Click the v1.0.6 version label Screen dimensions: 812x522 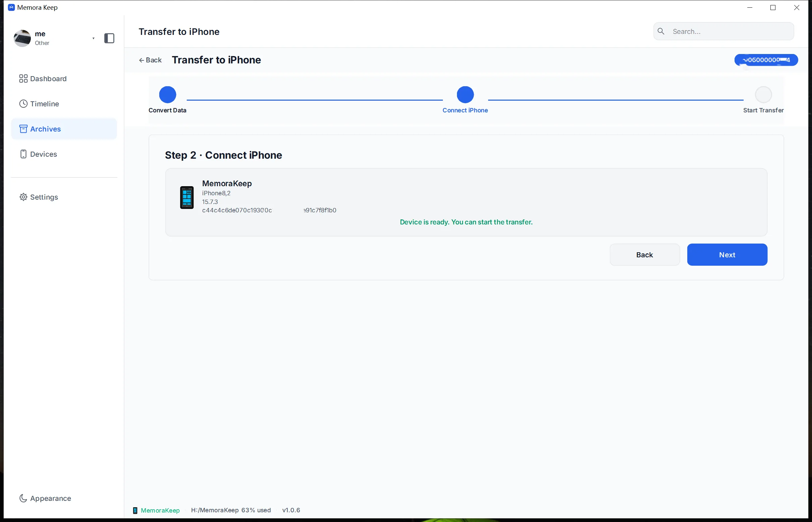click(x=291, y=510)
